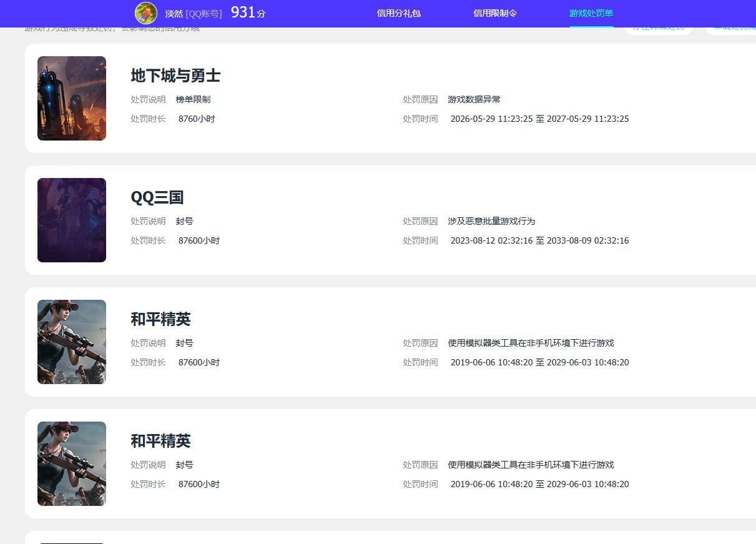Screen dimensions: 756x544
Task: Click the user avatar in the header
Action: point(146,13)
